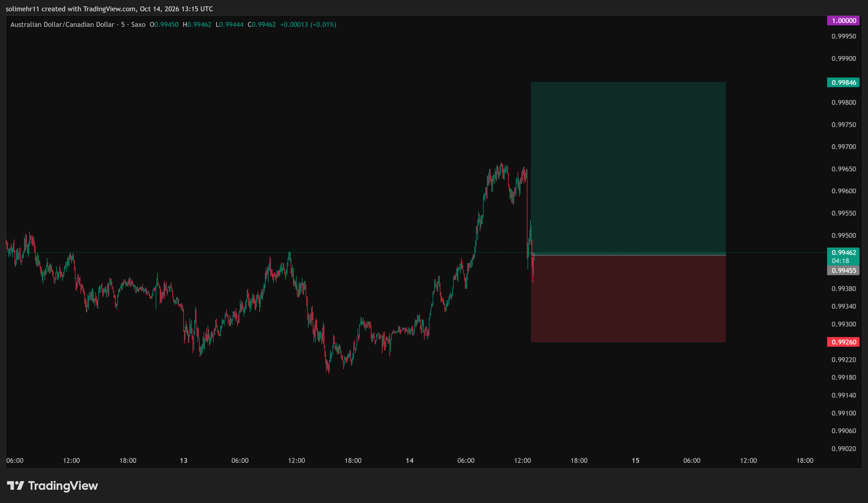Viewport: 868px width, 503px height.
Task: Select the green profit zone of the long position
Action: (x=628, y=169)
